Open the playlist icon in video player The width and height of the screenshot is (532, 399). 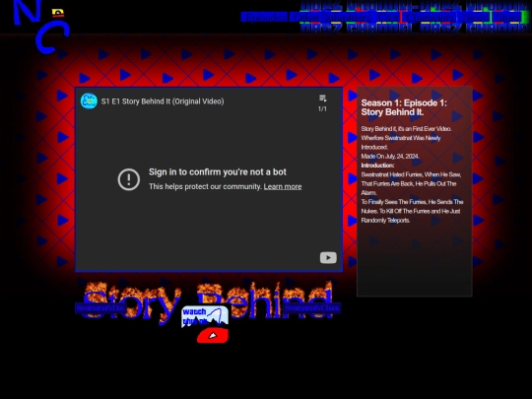(x=323, y=99)
